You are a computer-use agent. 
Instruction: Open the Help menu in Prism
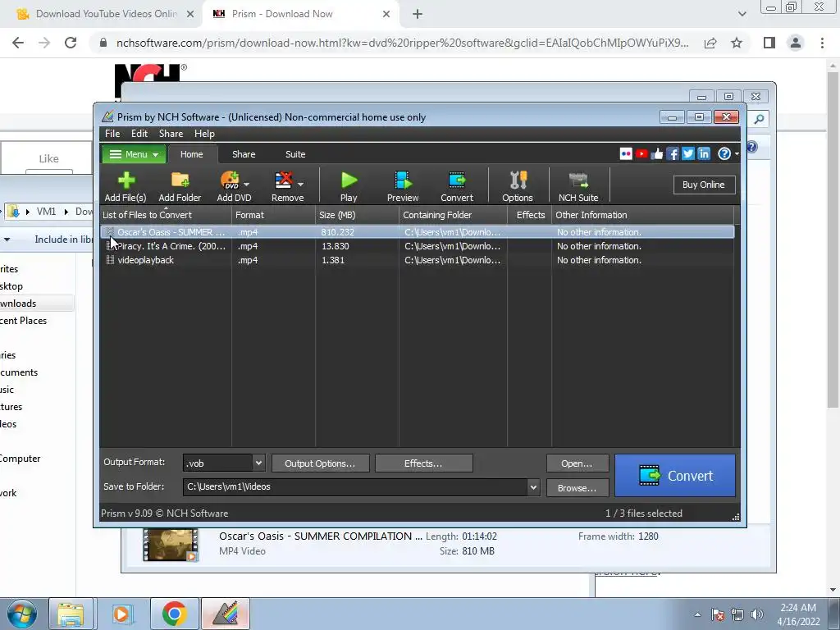click(x=204, y=134)
